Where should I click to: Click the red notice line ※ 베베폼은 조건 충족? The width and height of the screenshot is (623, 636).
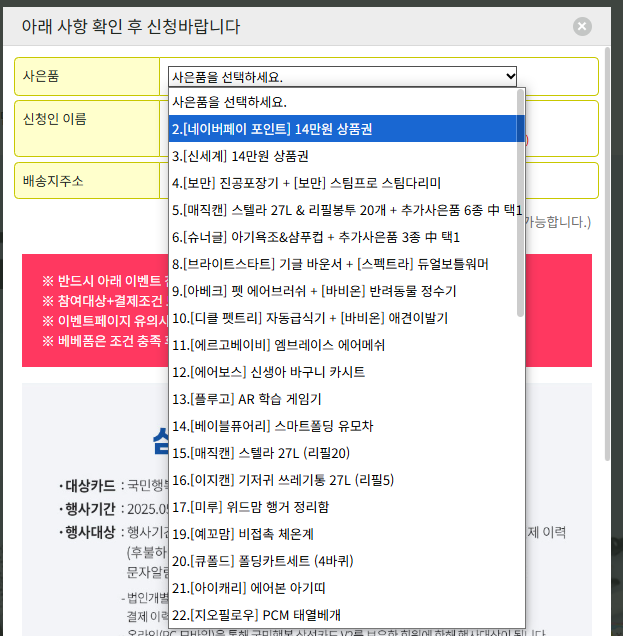click(105, 340)
